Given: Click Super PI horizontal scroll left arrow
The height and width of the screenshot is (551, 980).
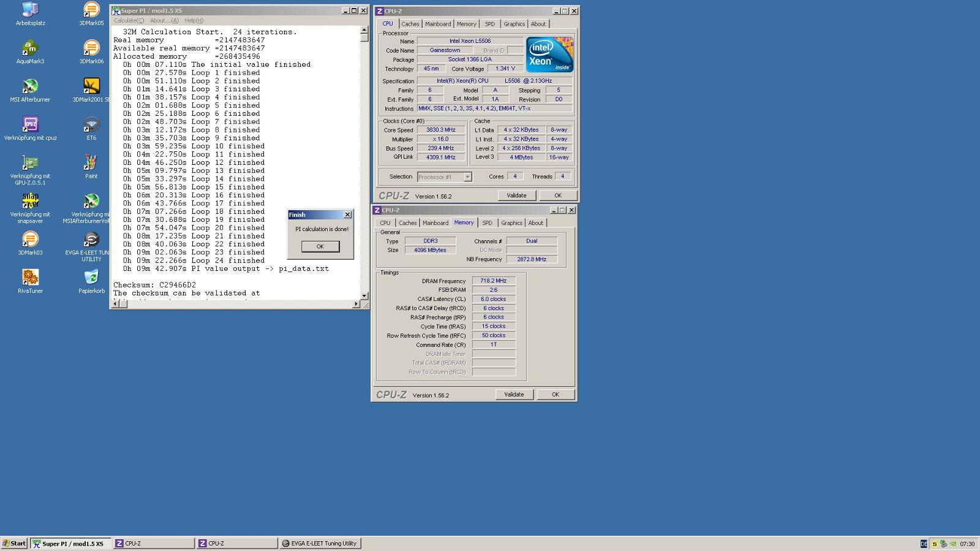Looking at the screenshot, I should (115, 304).
